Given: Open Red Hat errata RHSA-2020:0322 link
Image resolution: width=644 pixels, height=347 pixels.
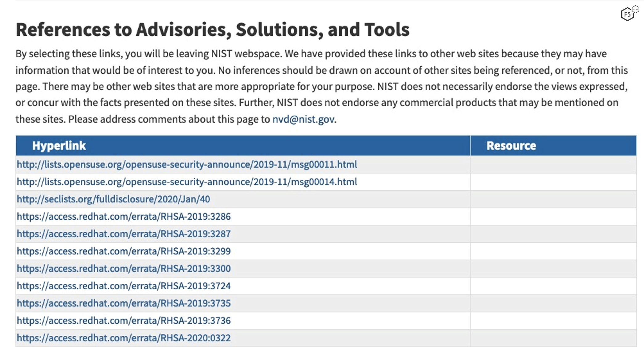Looking at the screenshot, I should point(124,338).
